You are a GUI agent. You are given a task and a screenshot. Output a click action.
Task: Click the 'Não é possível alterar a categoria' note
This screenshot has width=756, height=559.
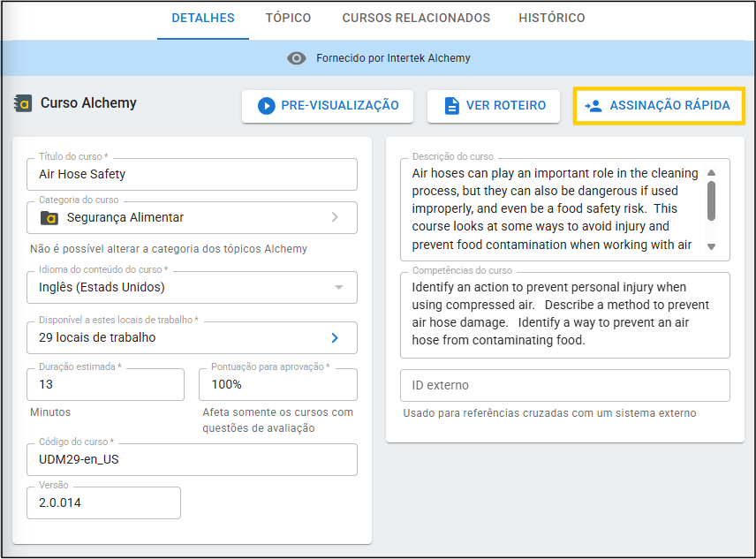169,249
